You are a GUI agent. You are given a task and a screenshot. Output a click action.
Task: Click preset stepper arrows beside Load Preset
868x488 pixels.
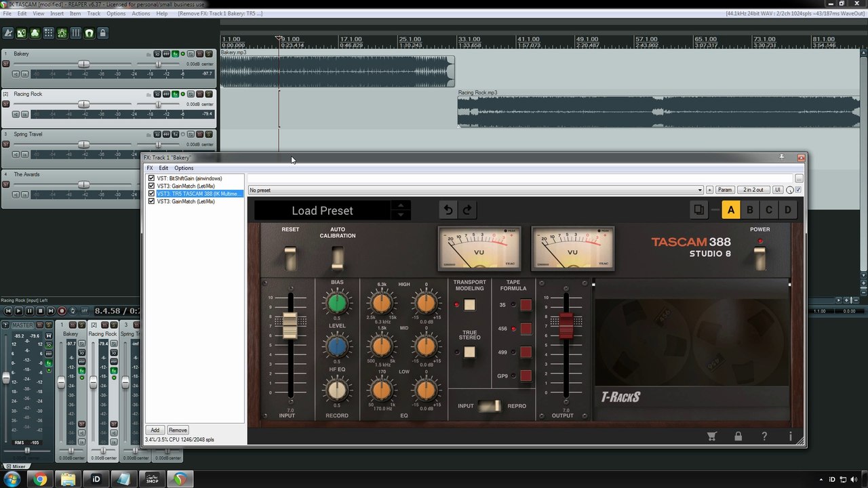401,210
